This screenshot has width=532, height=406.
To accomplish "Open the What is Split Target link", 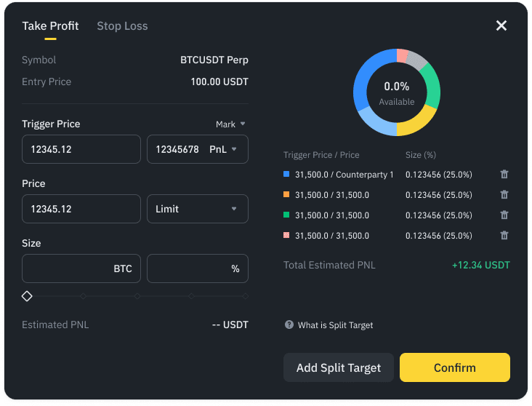I will [335, 325].
